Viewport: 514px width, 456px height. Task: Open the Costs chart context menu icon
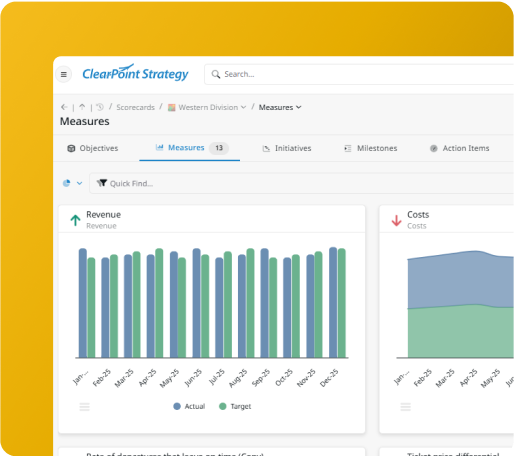(406, 407)
